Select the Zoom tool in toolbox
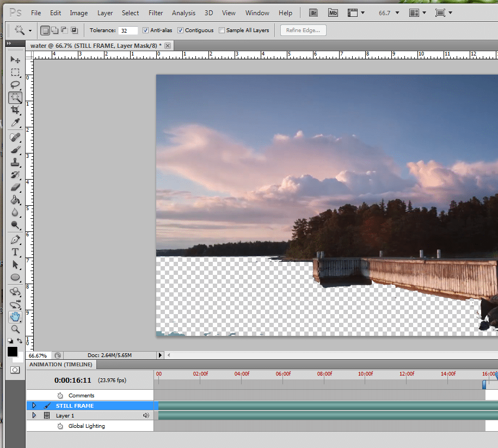The height and width of the screenshot is (448, 498). [15, 329]
